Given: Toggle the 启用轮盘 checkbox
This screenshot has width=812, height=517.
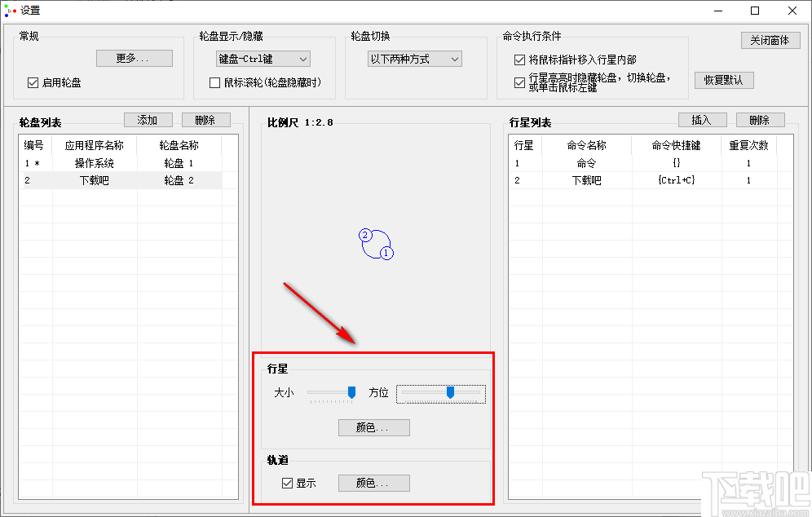Looking at the screenshot, I should (x=31, y=82).
